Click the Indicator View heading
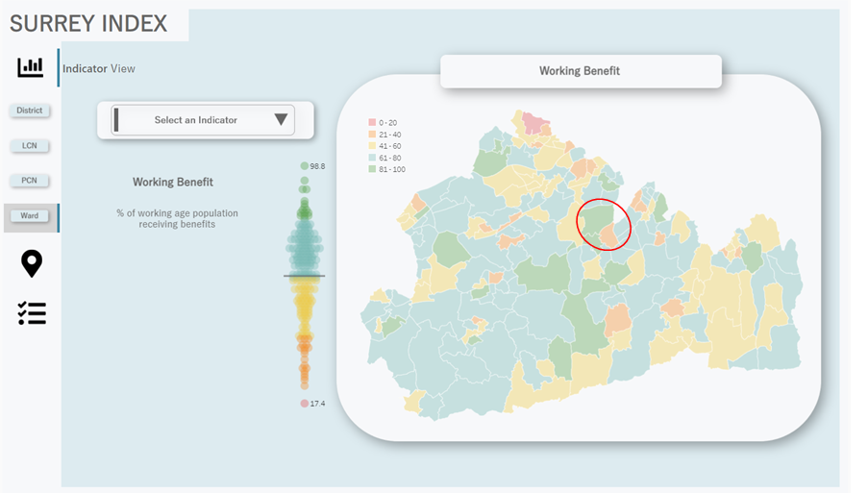Image resolution: width=868 pixels, height=493 pixels. tap(99, 68)
